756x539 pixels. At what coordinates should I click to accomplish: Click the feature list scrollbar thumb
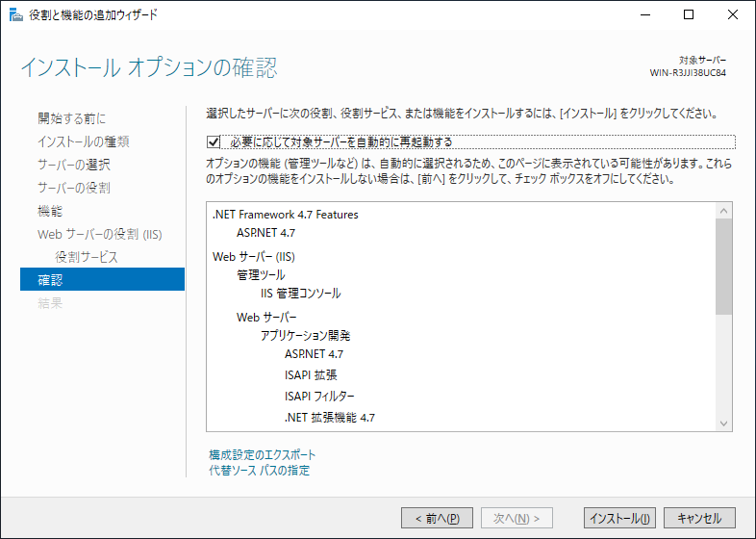click(724, 265)
